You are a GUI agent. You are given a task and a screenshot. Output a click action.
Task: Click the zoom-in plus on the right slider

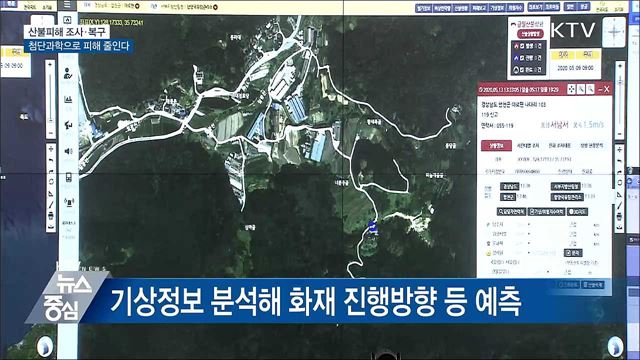(620, 66)
